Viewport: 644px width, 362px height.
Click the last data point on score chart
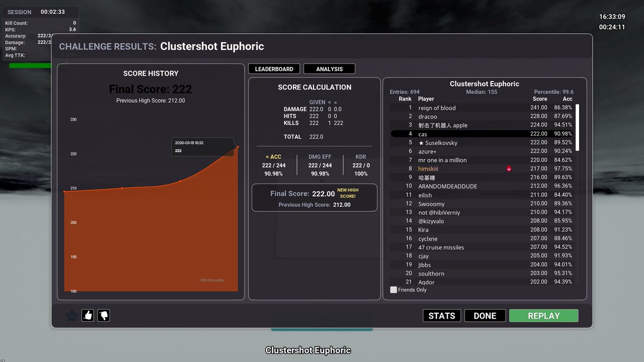[238, 147]
